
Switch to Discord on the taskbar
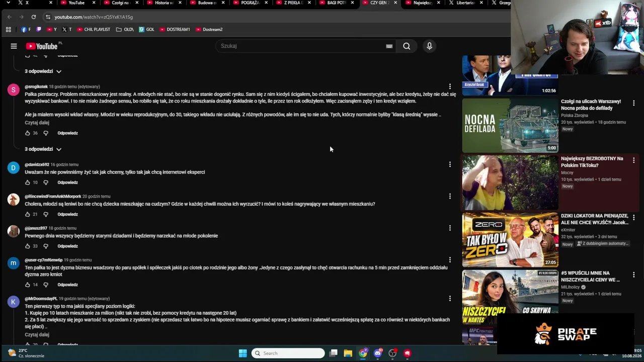378,353
